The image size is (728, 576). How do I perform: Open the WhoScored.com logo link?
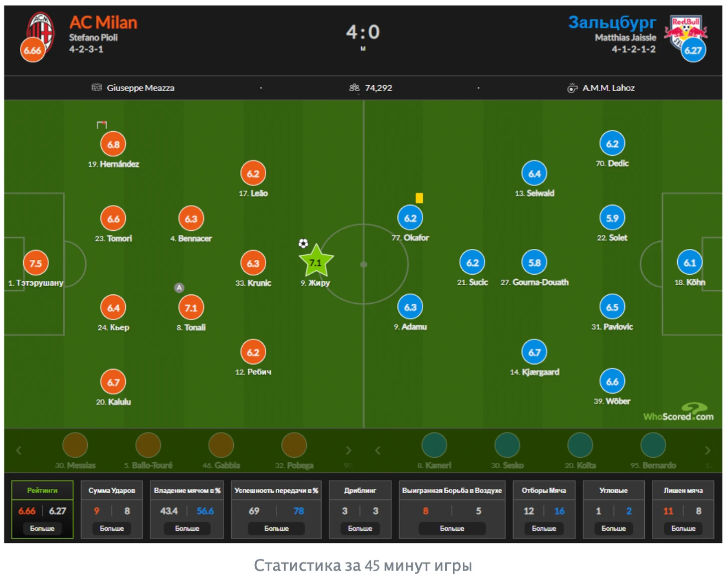[678, 413]
